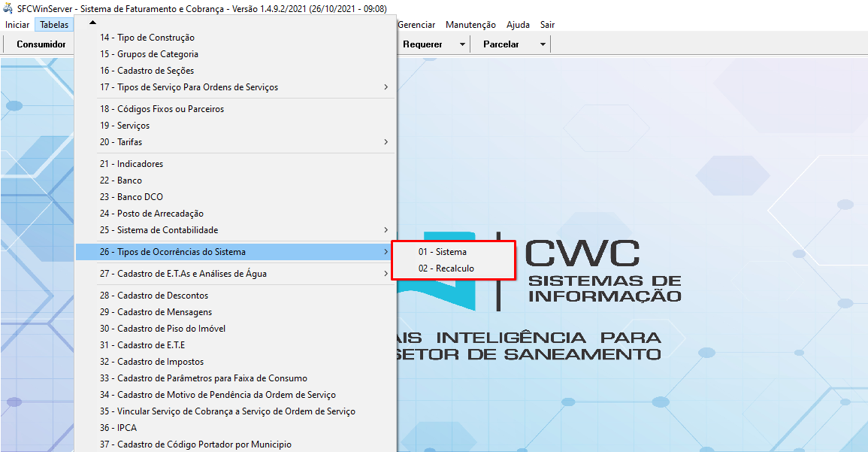Image resolution: width=868 pixels, height=452 pixels.
Task: Open the Requerer dropdown arrow
Action: tap(462, 44)
